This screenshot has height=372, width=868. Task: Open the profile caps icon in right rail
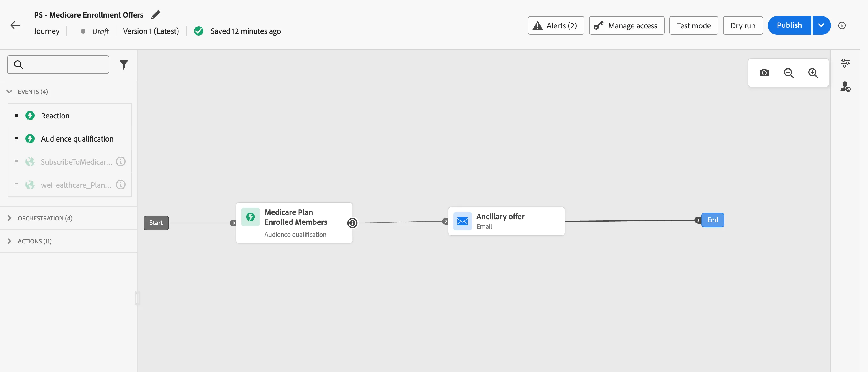(x=845, y=87)
